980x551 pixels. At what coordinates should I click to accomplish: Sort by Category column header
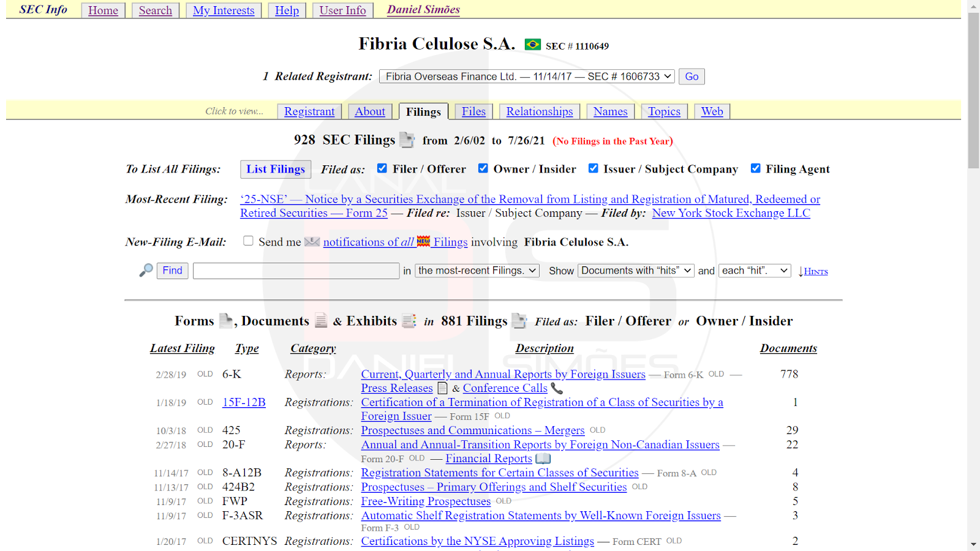click(x=313, y=348)
